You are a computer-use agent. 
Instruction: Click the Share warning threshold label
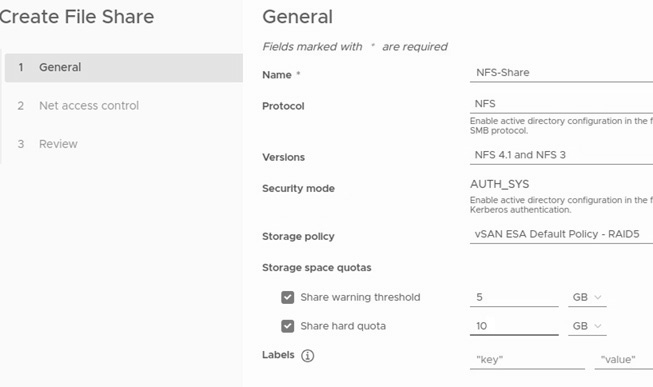click(360, 297)
